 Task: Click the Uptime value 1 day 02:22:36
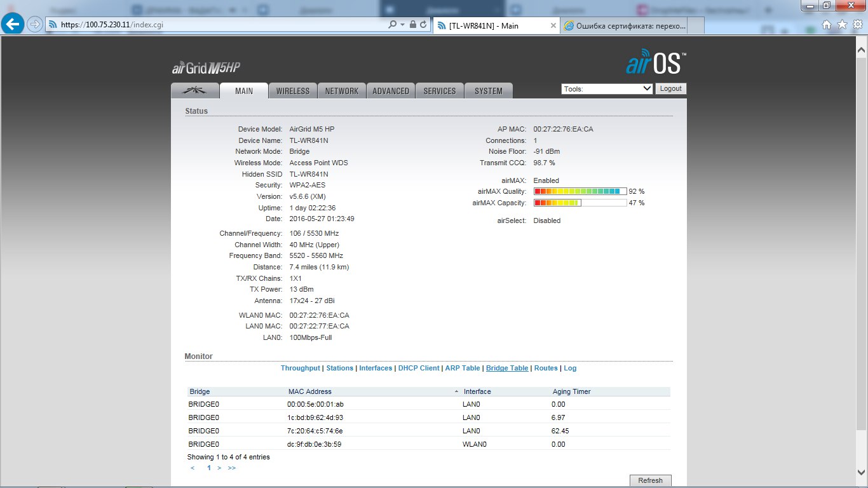312,208
